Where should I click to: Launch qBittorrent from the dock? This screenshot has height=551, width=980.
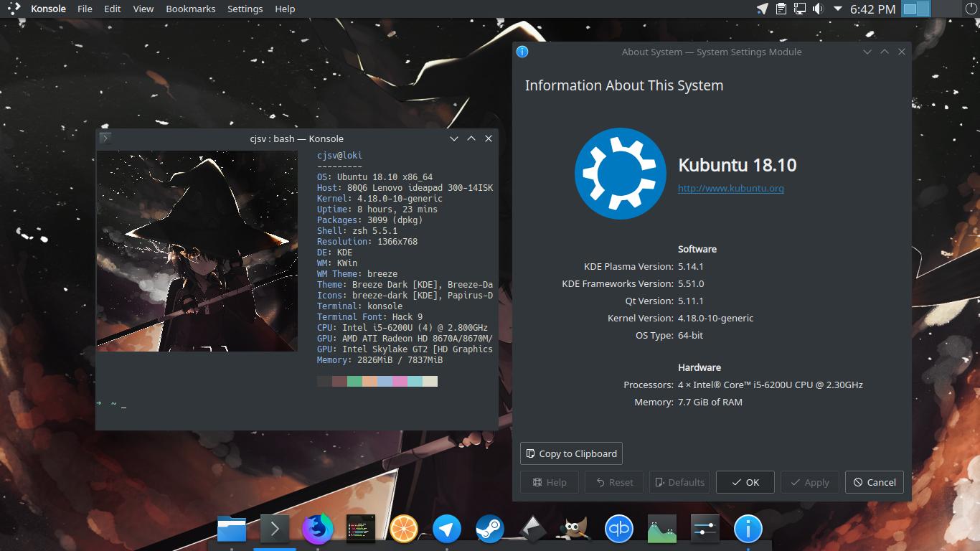pos(618,529)
